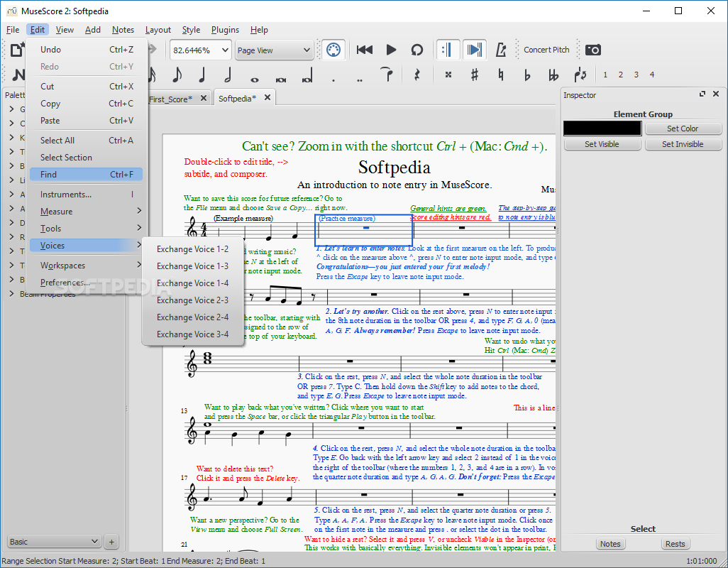This screenshot has width=728, height=568.
Task: Close the First_Score tab
Action: pyautogui.click(x=204, y=98)
